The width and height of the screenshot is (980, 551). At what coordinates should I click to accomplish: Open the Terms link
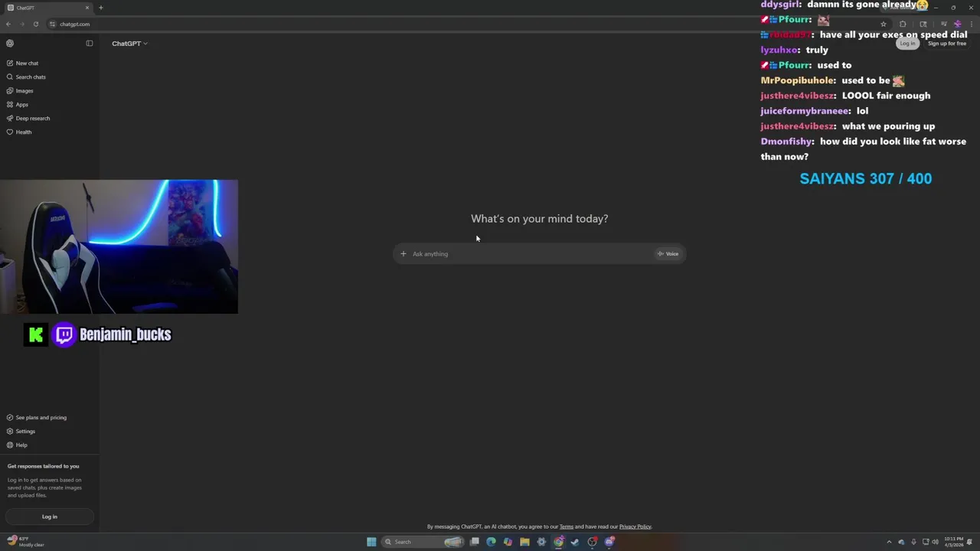pyautogui.click(x=567, y=527)
